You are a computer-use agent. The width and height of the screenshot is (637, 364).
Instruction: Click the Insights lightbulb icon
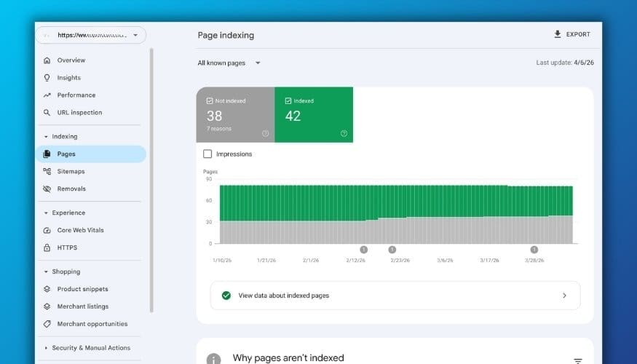47,78
